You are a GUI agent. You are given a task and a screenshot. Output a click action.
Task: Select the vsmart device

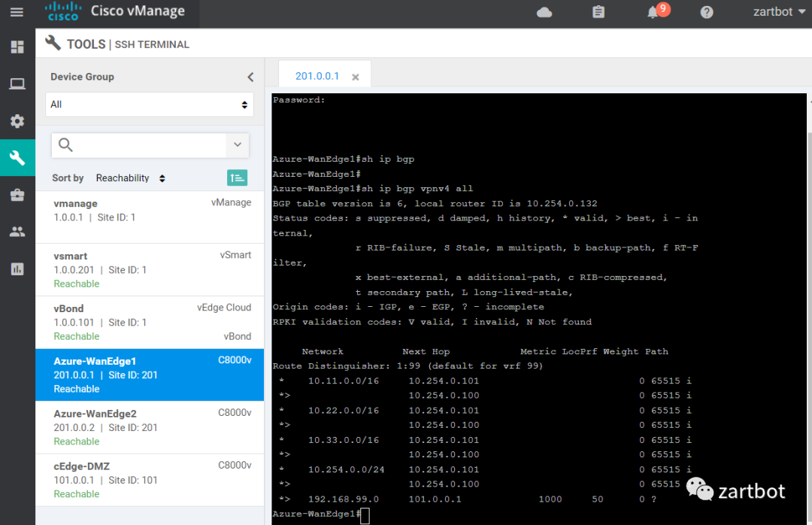(150, 270)
